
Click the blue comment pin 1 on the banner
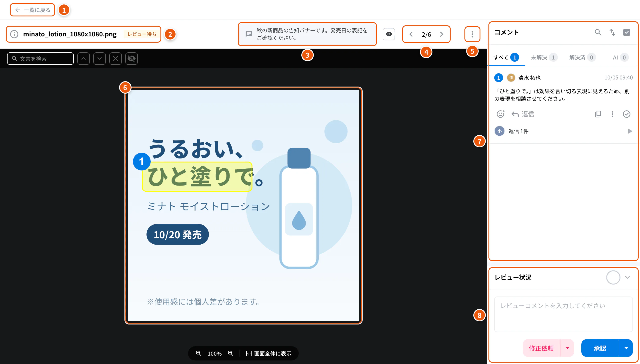pos(141,162)
